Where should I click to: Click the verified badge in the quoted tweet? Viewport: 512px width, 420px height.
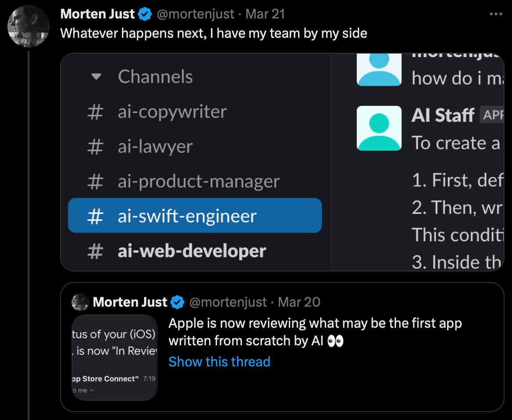coord(178,302)
